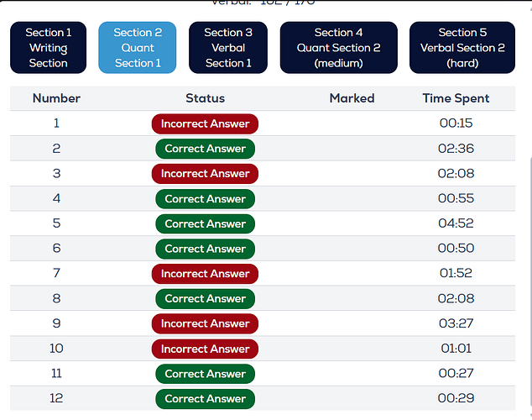
Task: Click the Number column header
Action: [x=56, y=98]
